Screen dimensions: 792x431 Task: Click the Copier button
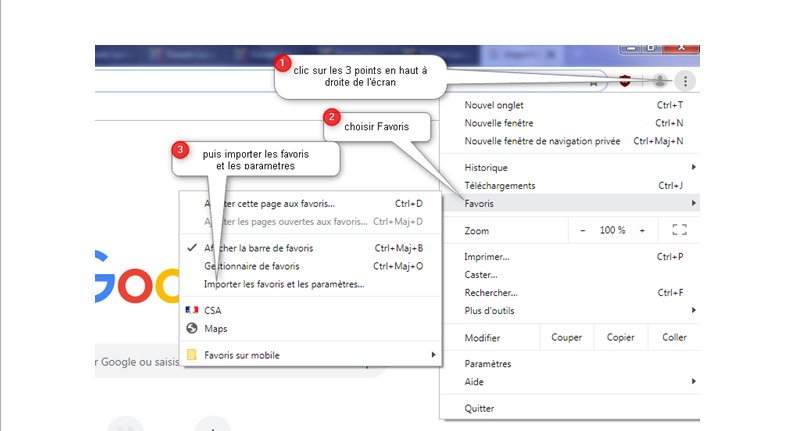(620, 338)
